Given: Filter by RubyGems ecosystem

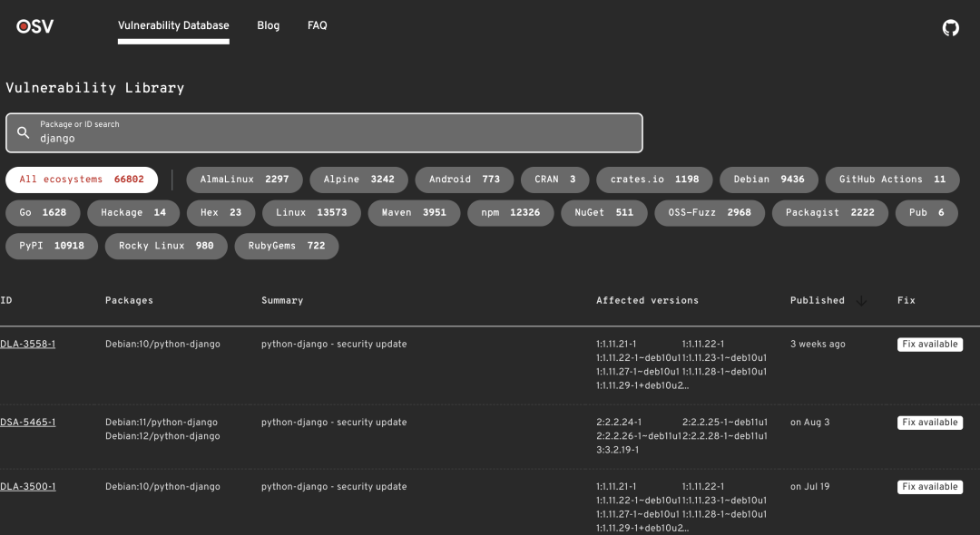Looking at the screenshot, I should (286, 246).
